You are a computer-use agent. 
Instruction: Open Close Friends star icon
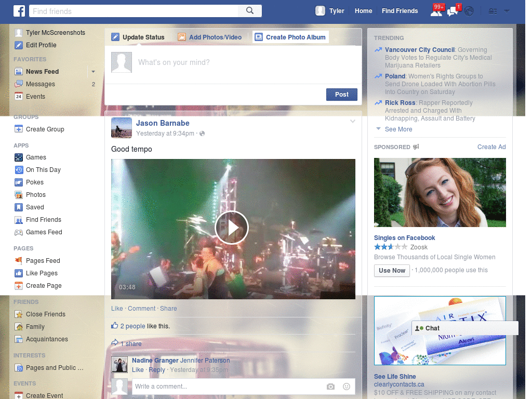click(x=19, y=314)
